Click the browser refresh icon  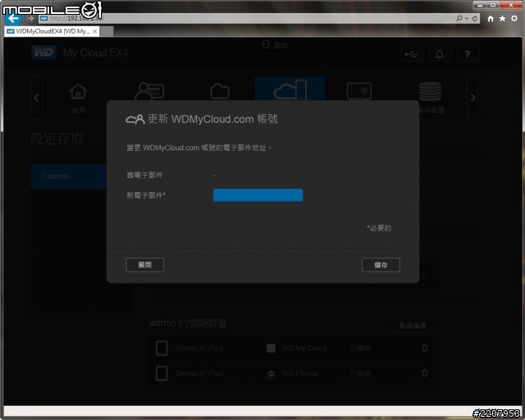(475, 19)
